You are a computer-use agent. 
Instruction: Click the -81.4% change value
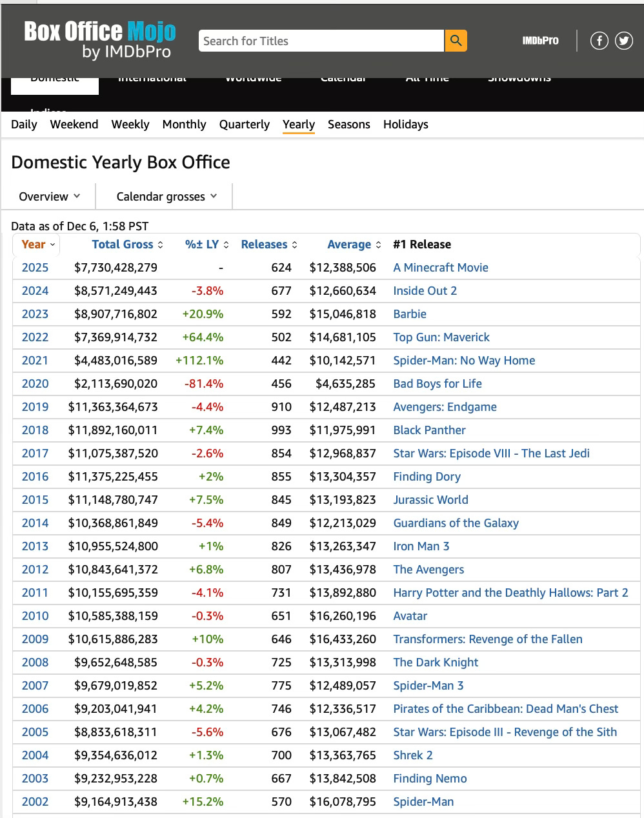tap(204, 384)
